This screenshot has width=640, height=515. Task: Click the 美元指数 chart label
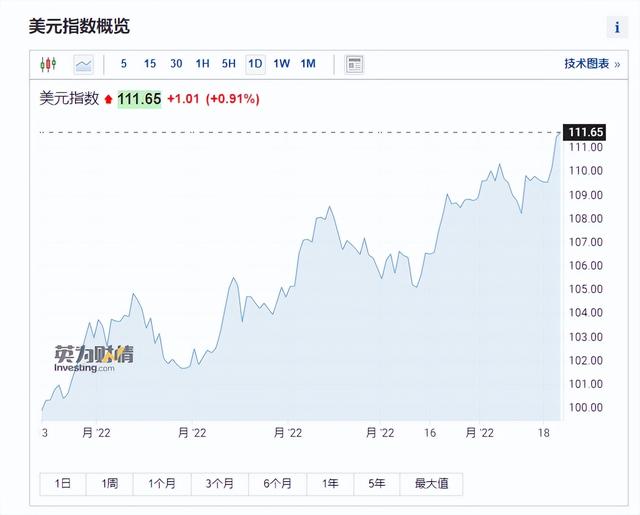[69, 99]
